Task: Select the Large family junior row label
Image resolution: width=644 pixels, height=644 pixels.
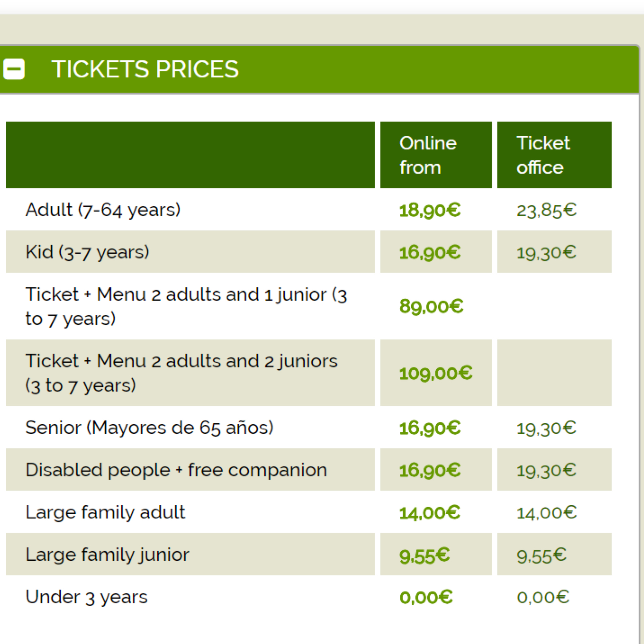Action: 107,554
